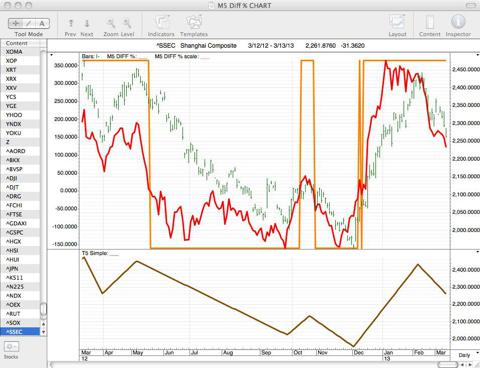Screen dimensions: 480x368
Task: Toggle the Content panel button
Action: click(x=430, y=22)
